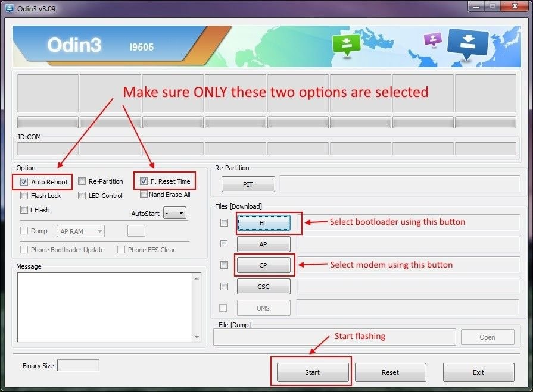Click the AP file path field
Screen dimensions: 533x392
pos(408,244)
